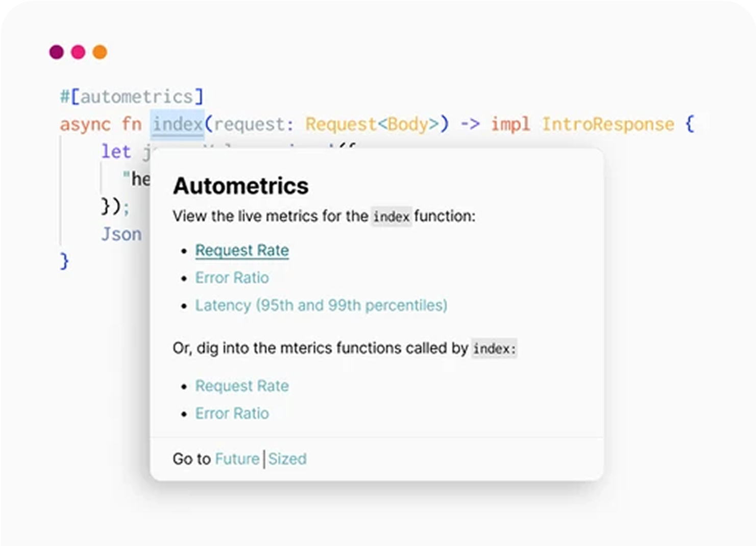
Task: Click the IntroResponse return type in code
Action: coord(607,124)
